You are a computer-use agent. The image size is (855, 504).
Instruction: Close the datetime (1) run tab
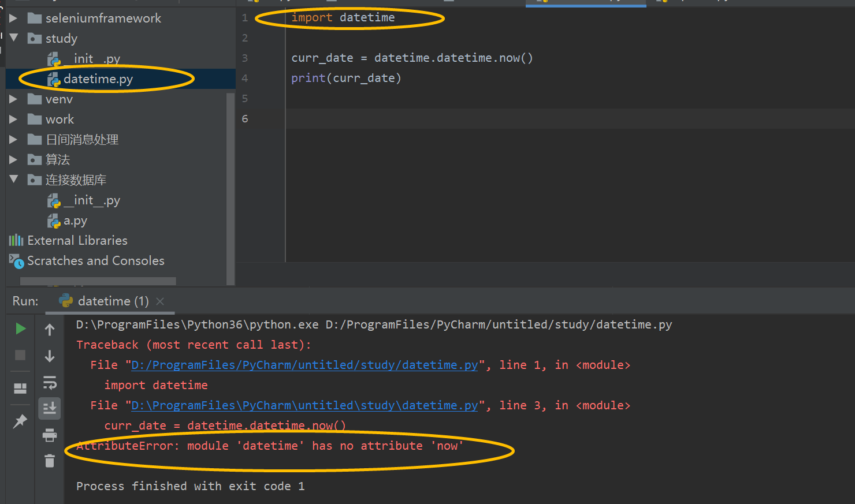click(x=160, y=301)
